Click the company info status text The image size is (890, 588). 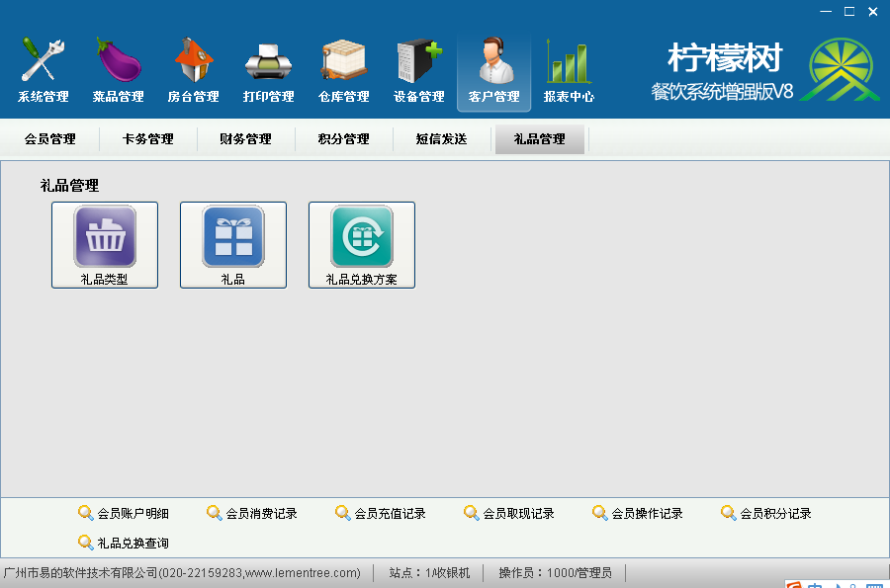182,573
